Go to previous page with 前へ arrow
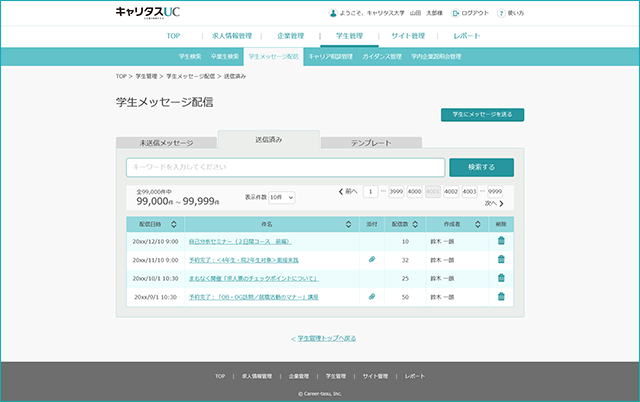This screenshot has height=402, width=640. (x=348, y=191)
